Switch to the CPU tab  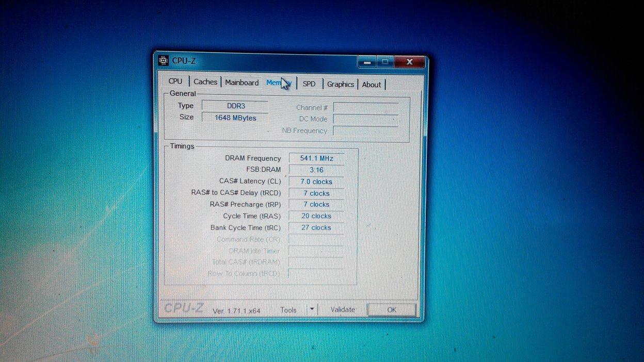pyautogui.click(x=175, y=81)
